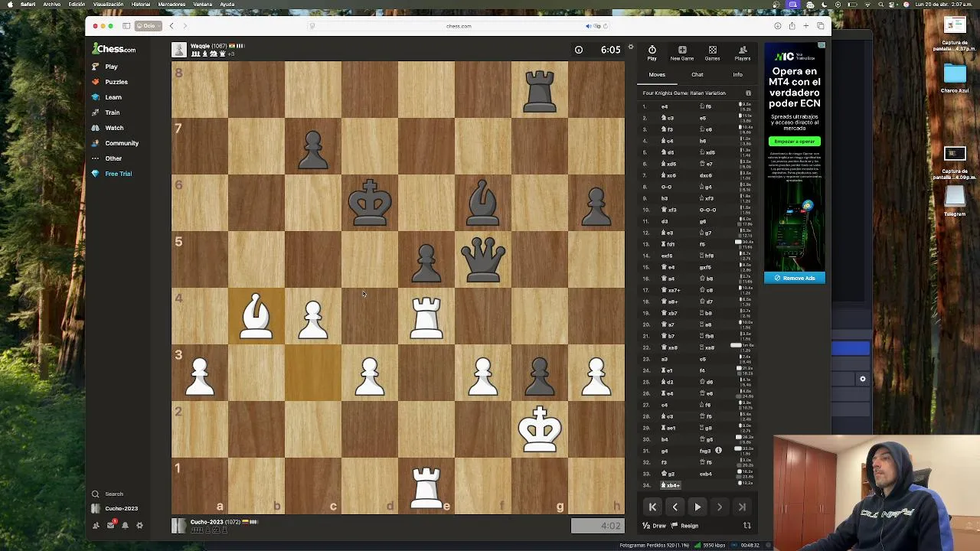This screenshot has height=551, width=980.
Task: Switch to the Info tab
Action: click(x=737, y=75)
